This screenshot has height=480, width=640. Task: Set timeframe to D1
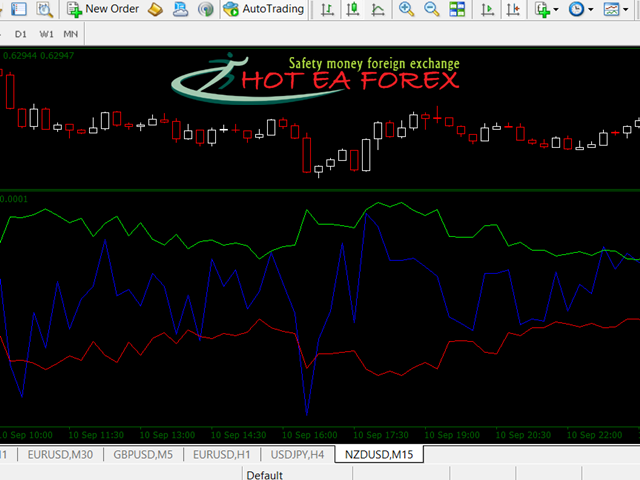21,33
